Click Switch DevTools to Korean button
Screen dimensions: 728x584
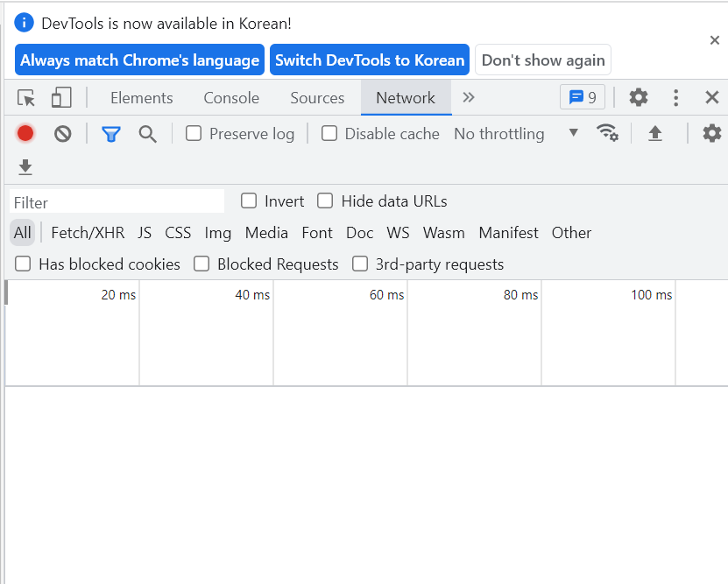click(x=370, y=60)
